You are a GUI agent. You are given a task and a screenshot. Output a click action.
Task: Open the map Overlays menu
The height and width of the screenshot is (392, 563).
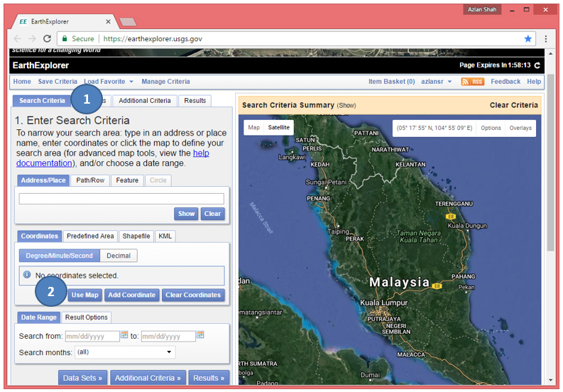click(x=520, y=128)
